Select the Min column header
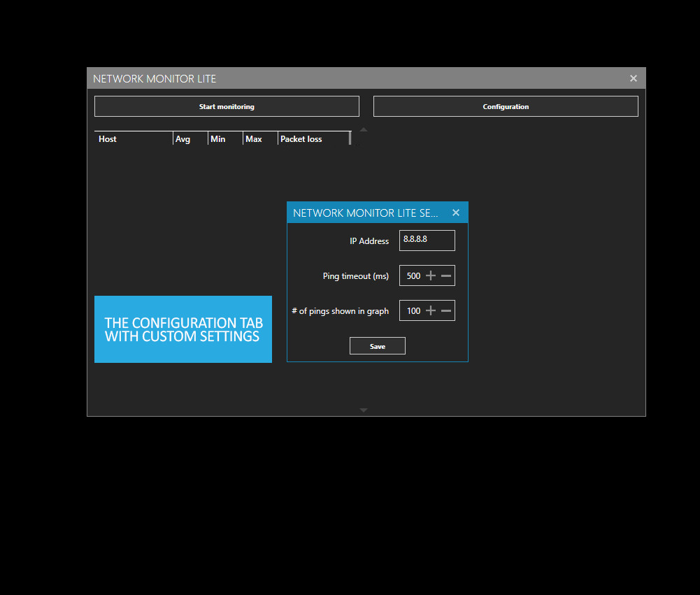This screenshot has height=595, width=700. (x=224, y=138)
